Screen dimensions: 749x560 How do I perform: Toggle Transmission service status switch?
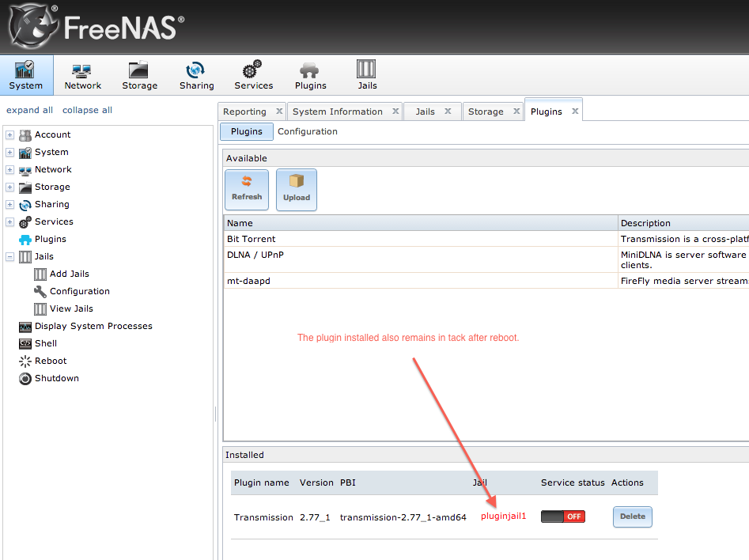click(x=562, y=516)
